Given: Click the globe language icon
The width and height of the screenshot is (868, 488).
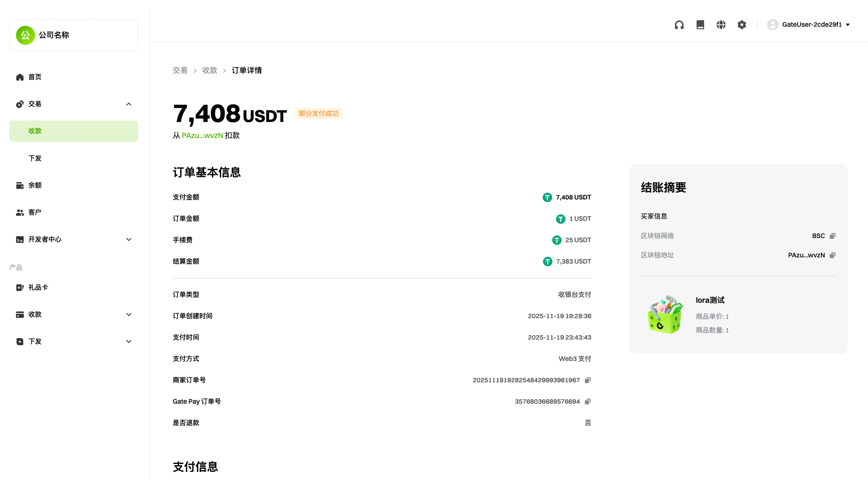Looking at the screenshot, I should pos(721,25).
